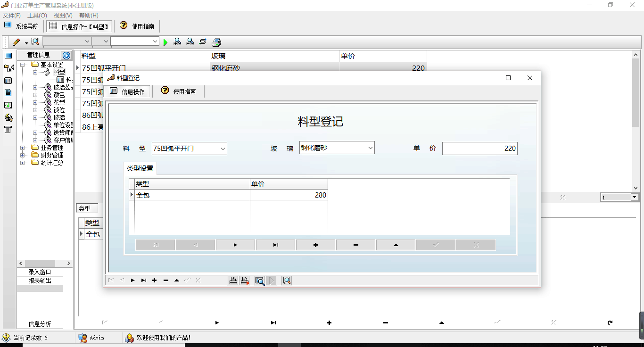Click the lightning tools icon in left sidebar

pos(8,117)
